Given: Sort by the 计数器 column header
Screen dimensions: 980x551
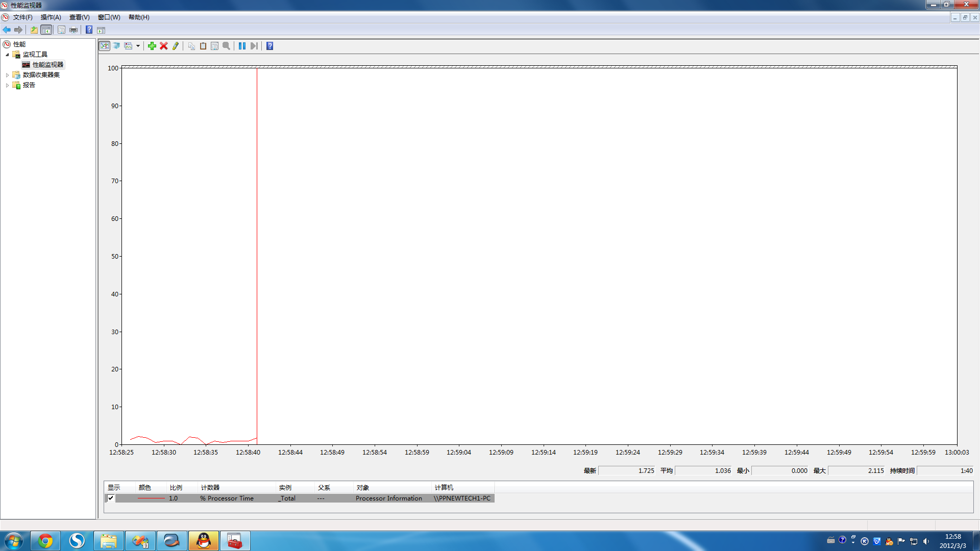Looking at the screenshot, I should click(237, 487).
